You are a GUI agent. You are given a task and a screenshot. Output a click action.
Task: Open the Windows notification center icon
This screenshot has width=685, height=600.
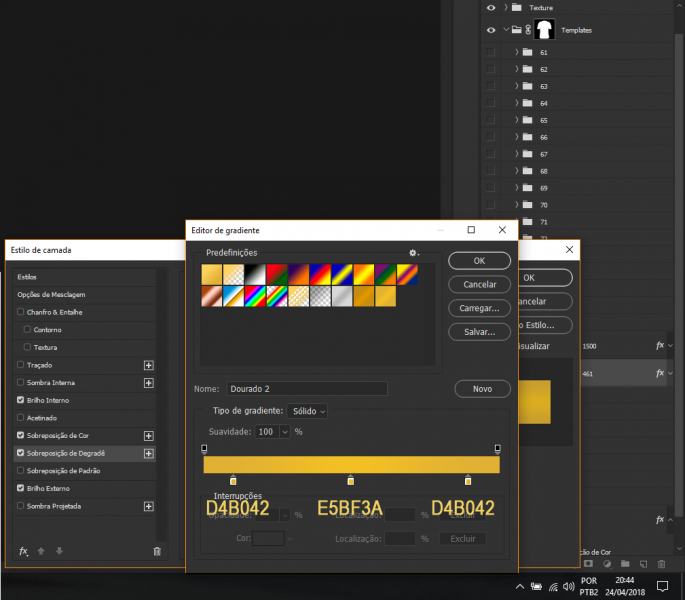pyautogui.click(x=661, y=585)
